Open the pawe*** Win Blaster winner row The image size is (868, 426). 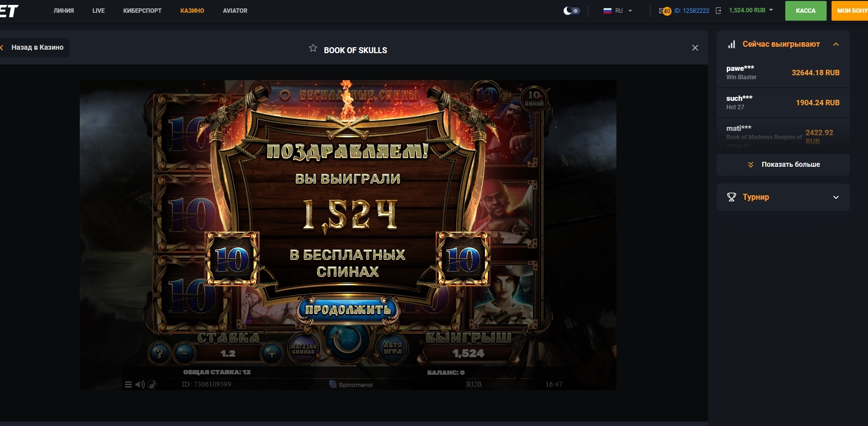783,73
